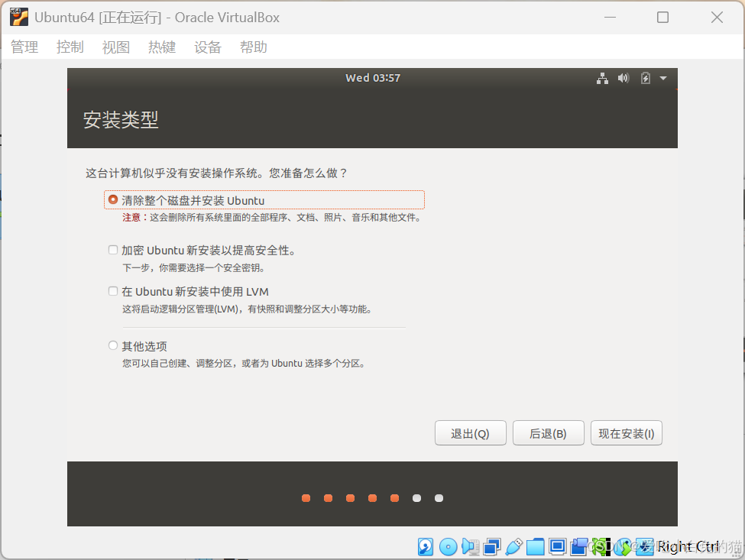Click the shared folders status icon
This screenshot has width=745, height=560.
click(x=536, y=547)
